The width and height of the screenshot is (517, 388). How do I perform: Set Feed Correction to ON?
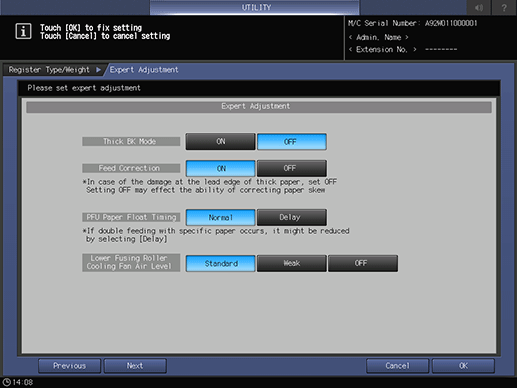click(220, 168)
